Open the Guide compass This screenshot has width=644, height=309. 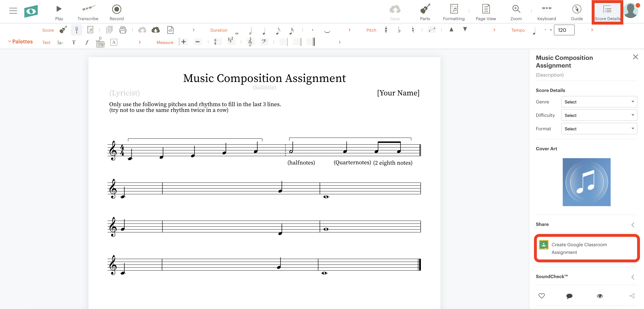(577, 12)
